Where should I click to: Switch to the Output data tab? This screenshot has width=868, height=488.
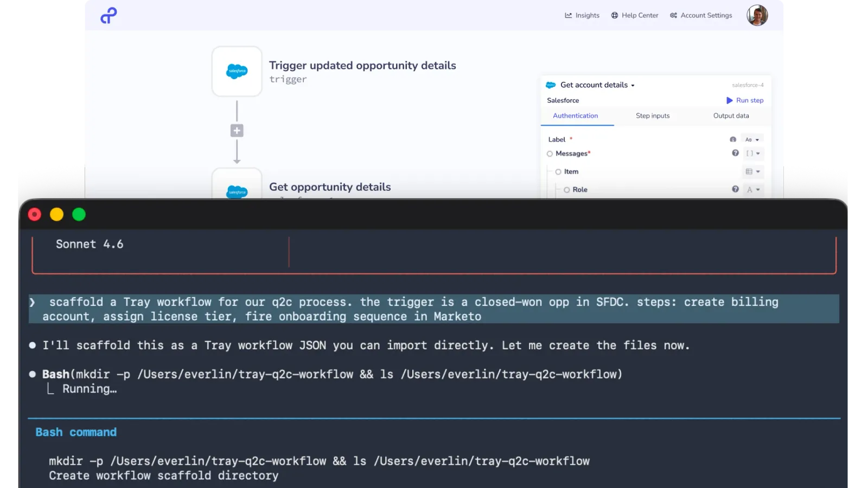pos(731,115)
